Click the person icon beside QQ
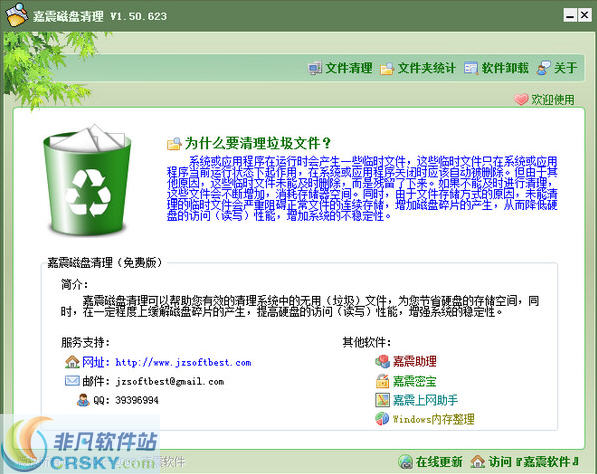 point(83,400)
